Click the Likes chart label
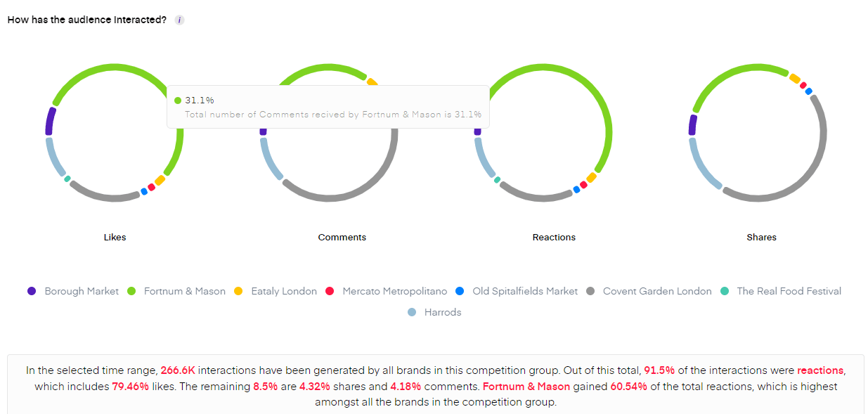The height and width of the screenshot is (414, 868). [x=115, y=238]
